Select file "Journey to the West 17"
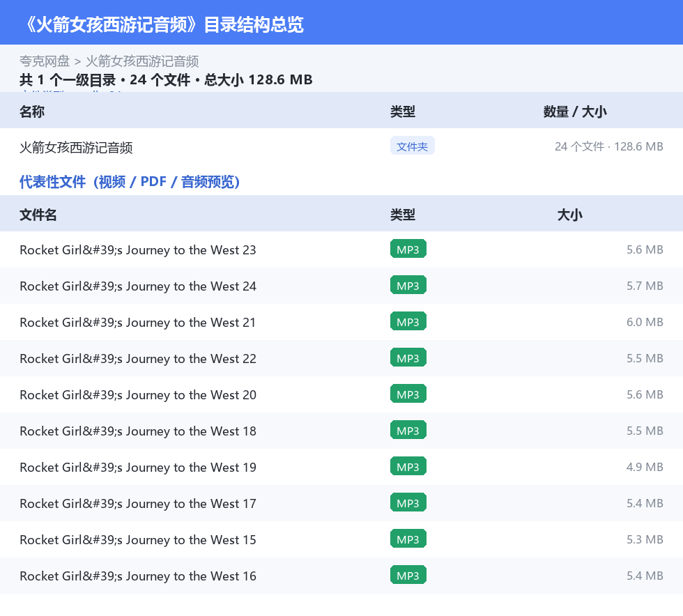Image resolution: width=683 pixels, height=616 pixels. click(138, 503)
